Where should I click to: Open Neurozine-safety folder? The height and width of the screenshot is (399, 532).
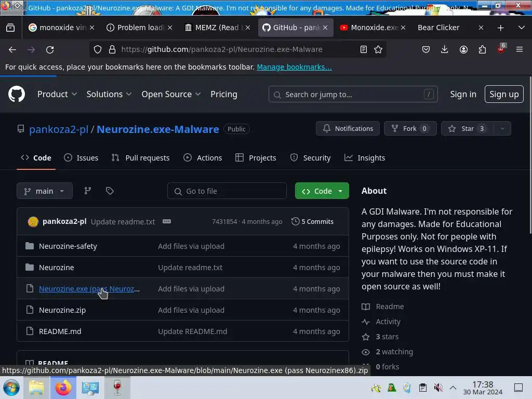68,246
